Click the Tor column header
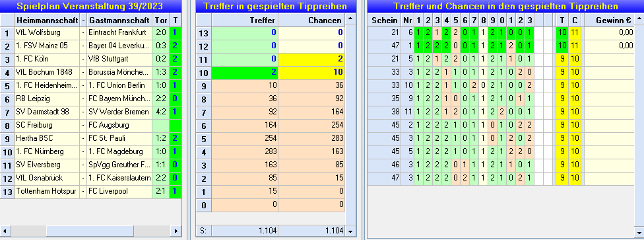The width and height of the screenshot is (644, 240). point(160,20)
